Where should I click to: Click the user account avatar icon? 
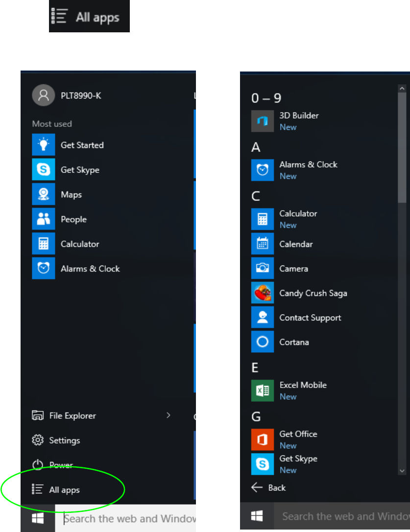tap(44, 96)
